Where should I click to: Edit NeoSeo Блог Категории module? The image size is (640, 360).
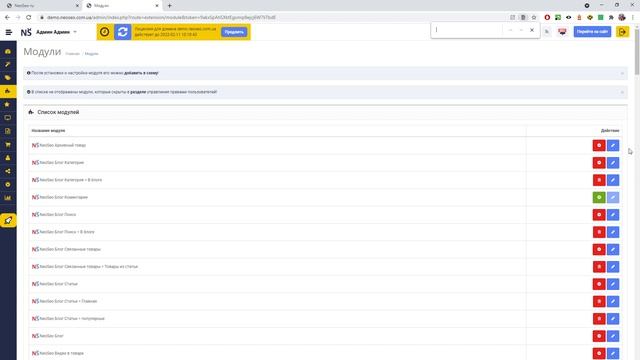point(613,163)
